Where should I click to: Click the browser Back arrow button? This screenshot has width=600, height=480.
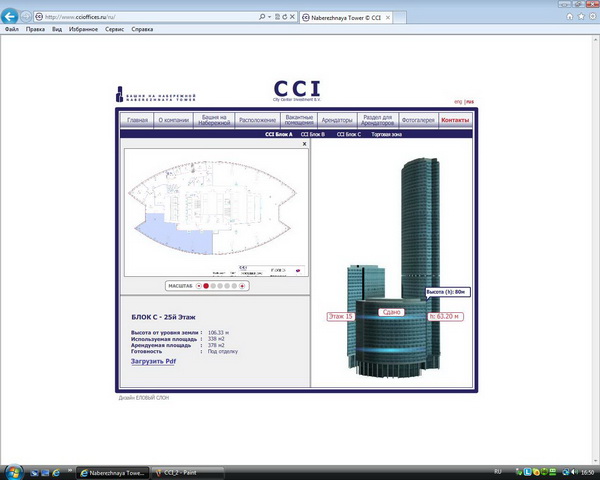(x=10, y=16)
